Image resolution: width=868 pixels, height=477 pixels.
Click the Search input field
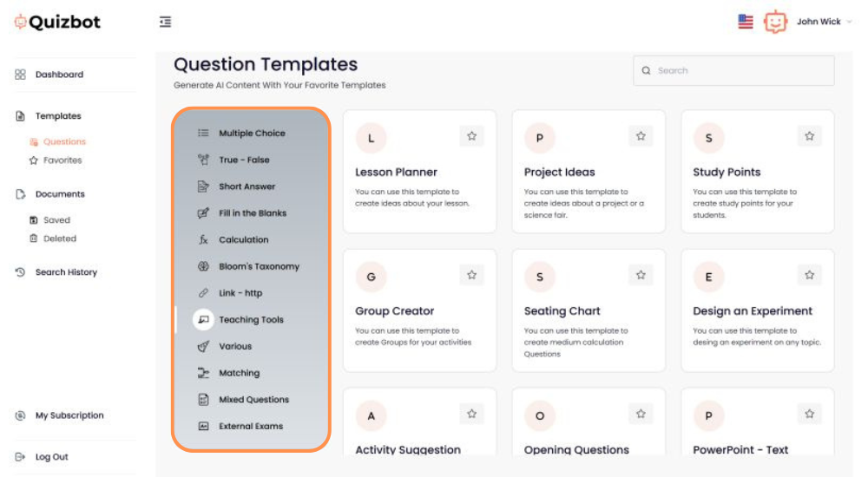pos(733,71)
